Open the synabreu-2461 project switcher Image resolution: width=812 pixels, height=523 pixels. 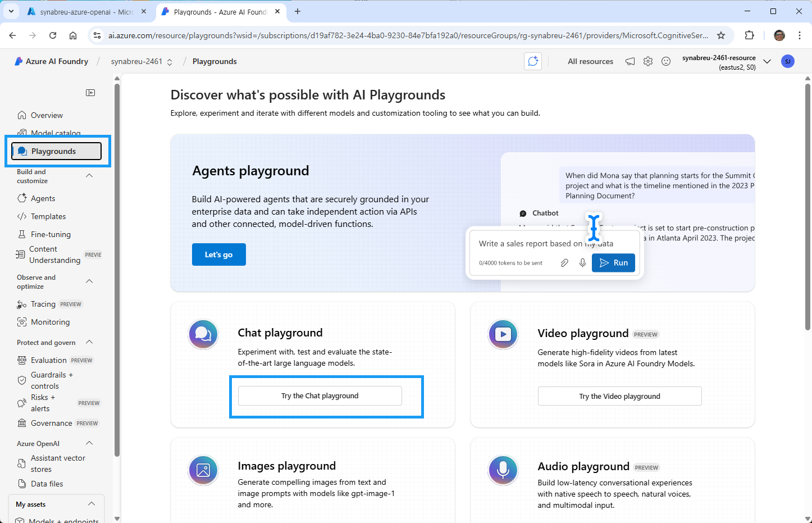pos(142,61)
